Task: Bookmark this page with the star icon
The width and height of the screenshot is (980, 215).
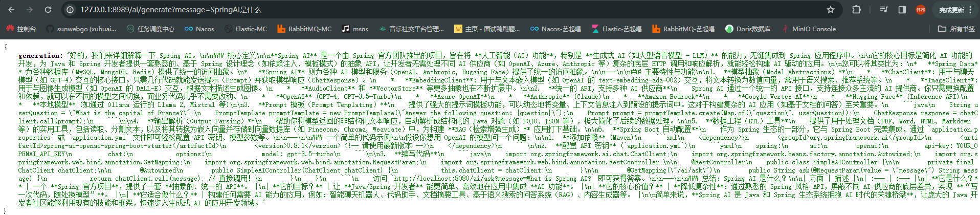Action: (x=831, y=10)
